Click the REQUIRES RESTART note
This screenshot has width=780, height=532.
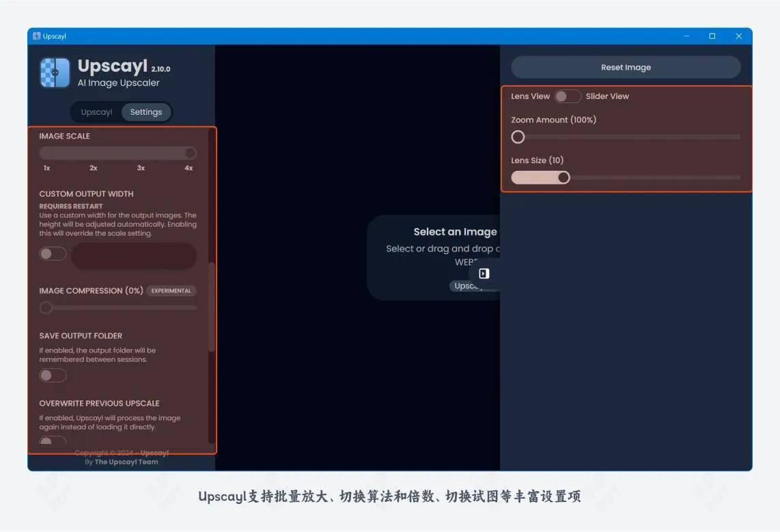point(71,206)
